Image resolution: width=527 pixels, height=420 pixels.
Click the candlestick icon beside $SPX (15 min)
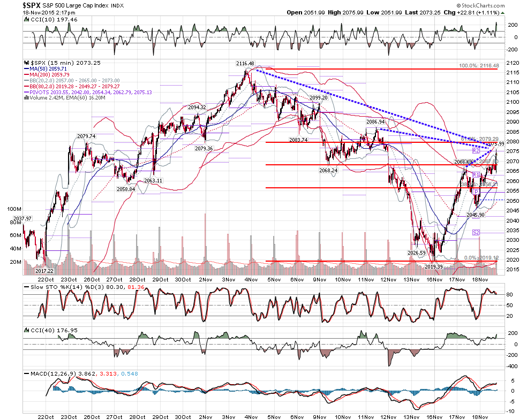pyautogui.click(x=27, y=63)
